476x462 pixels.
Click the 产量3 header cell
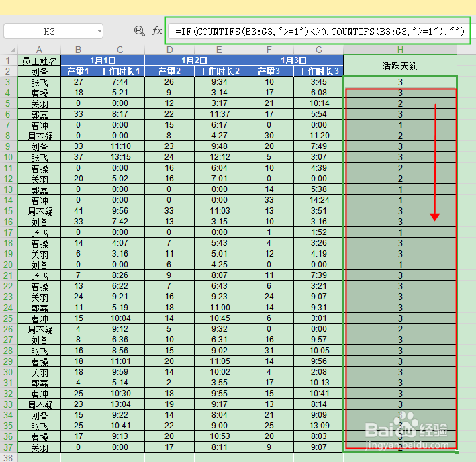click(269, 71)
